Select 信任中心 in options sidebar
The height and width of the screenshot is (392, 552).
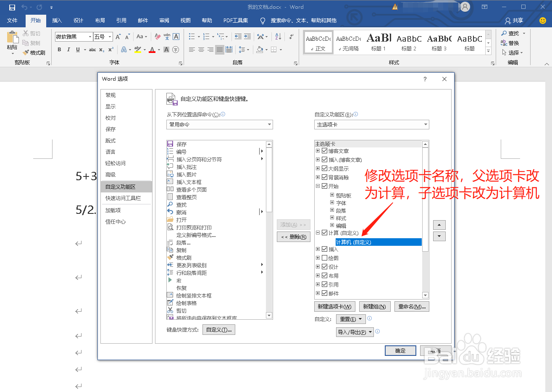point(126,222)
